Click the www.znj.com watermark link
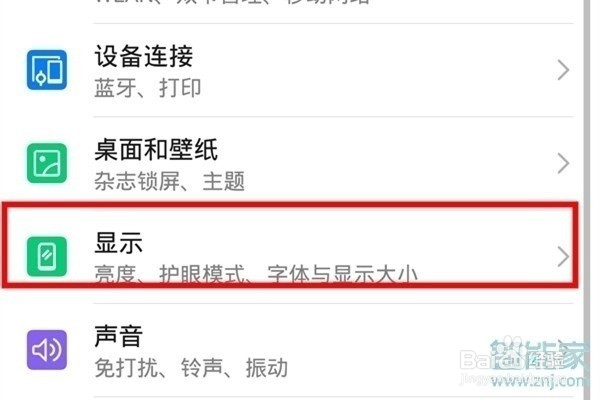Screen dimensions: 600x400 coord(539,380)
